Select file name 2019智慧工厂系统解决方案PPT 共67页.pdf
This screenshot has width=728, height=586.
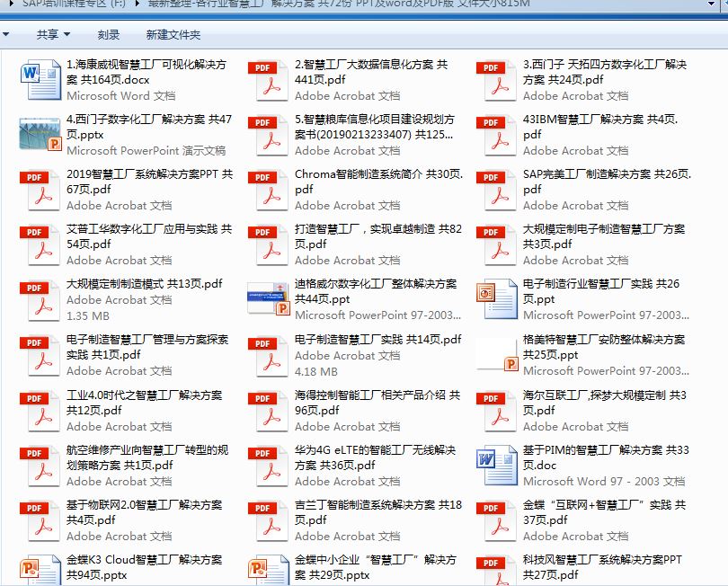tap(149, 182)
